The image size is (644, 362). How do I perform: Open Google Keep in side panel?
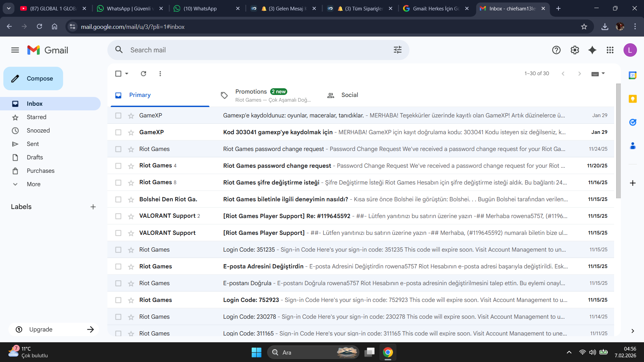tap(633, 99)
